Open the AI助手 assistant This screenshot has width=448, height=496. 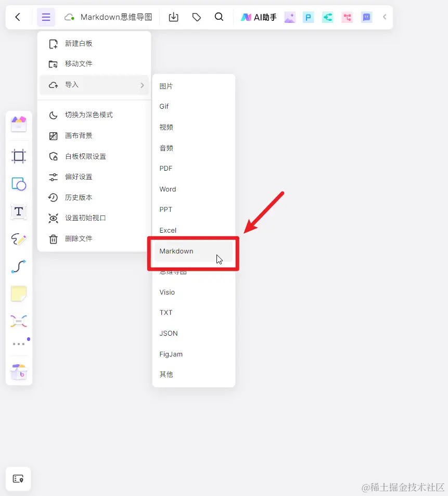tap(258, 17)
